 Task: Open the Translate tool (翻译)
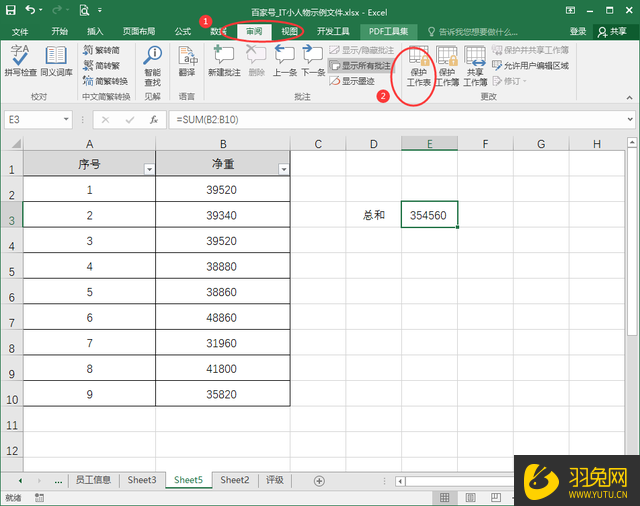tap(187, 61)
